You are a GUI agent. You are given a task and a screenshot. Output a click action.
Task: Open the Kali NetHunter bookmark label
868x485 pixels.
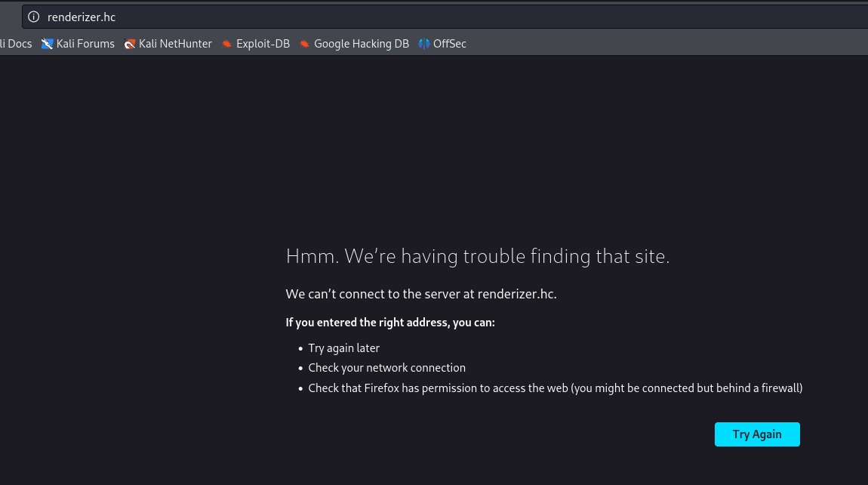tap(175, 44)
